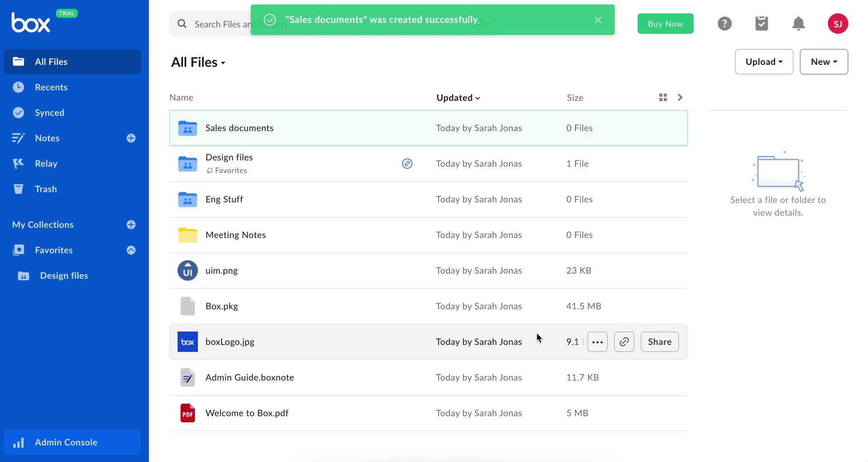The width and height of the screenshot is (868, 462).
Task: Open the SJ account avatar menu
Action: [x=838, y=24]
